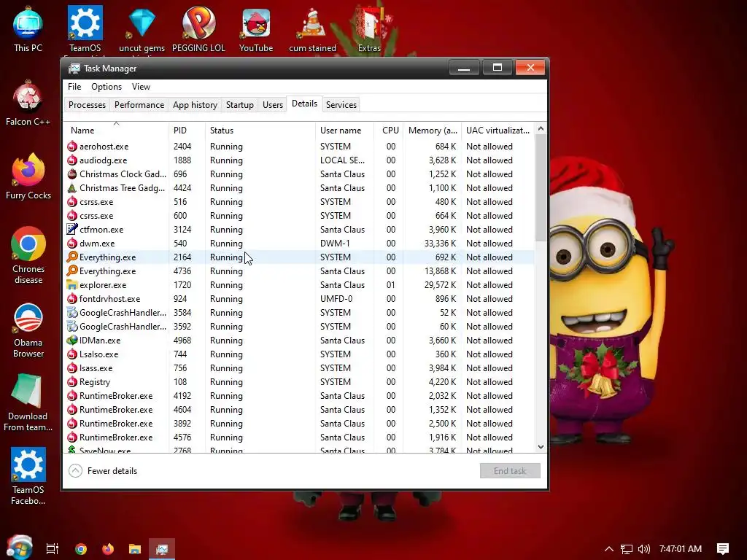Select the Christmas Tree Gadget process
Viewport: 747px width, 560px height.
coord(298,188)
